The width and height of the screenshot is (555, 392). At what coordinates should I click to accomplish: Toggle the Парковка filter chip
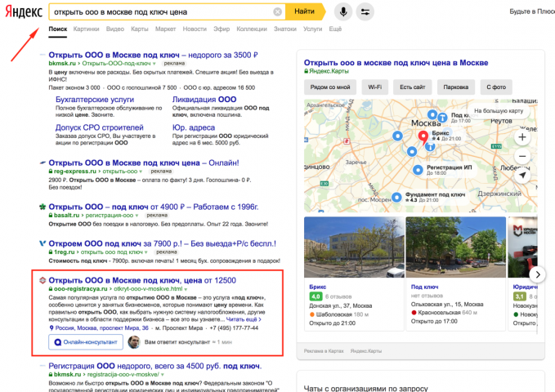(456, 87)
